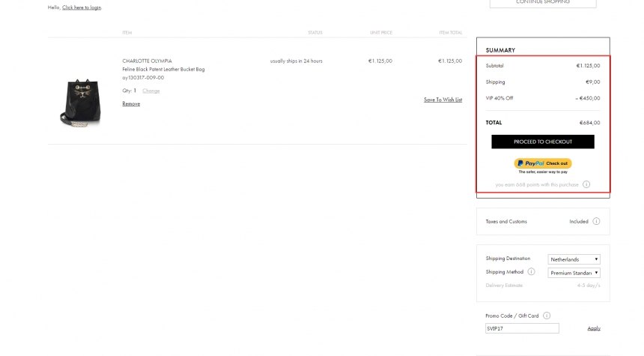Select the total amount €684,00
The image size is (644, 356).
point(589,122)
